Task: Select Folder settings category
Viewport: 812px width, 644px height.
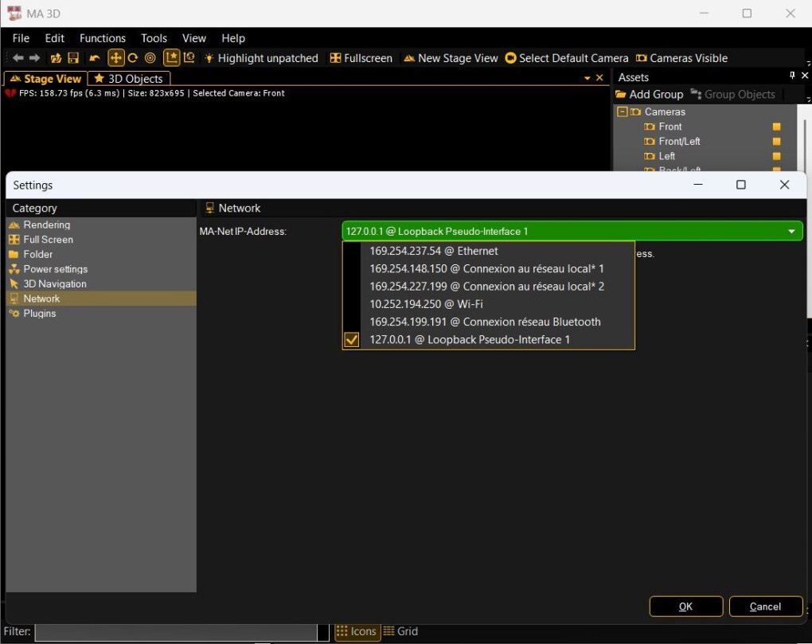Action: click(x=101, y=254)
